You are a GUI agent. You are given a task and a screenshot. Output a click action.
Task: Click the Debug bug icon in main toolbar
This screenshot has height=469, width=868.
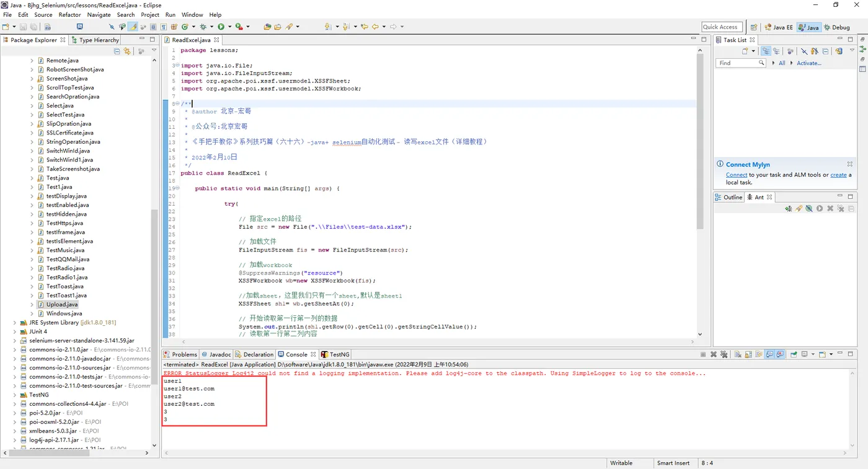(x=203, y=27)
